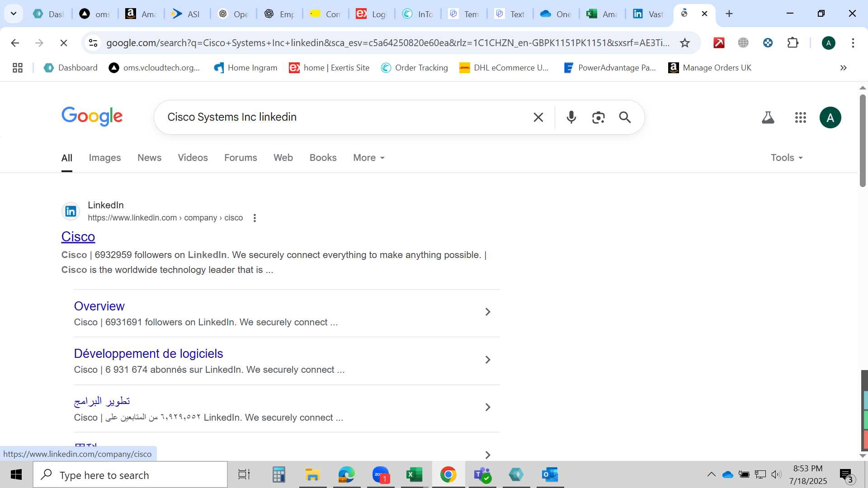This screenshot has height=488, width=868.
Task: Open Développement de logiciels sitelink
Action: (148, 354)
